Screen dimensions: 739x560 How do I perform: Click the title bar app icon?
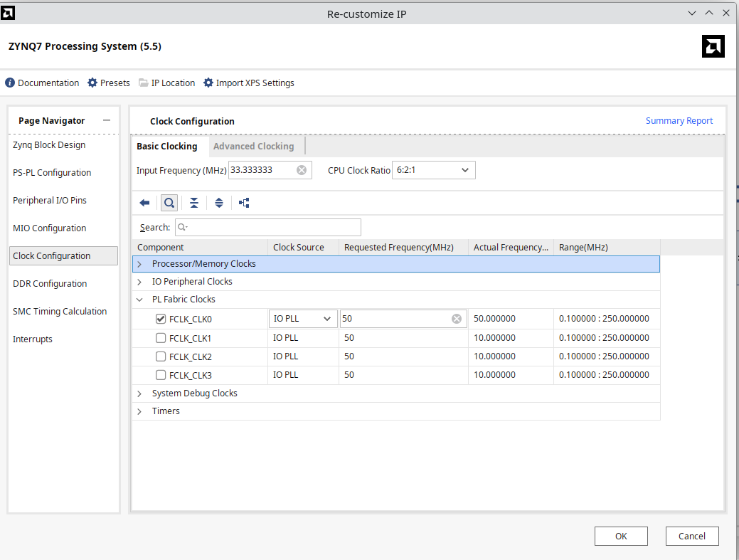[8, 14]
